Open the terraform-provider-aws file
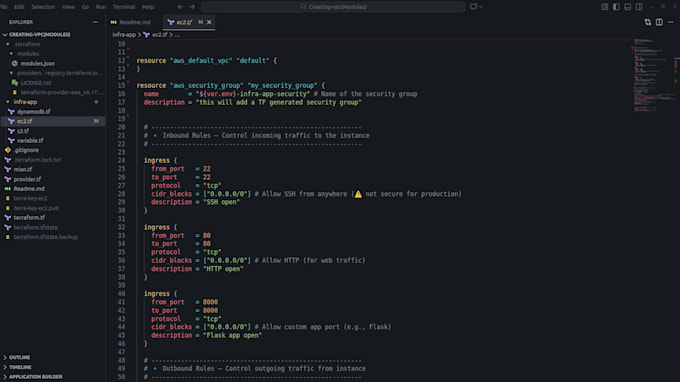This screenshot has height=382, width=680. point(62,92)
